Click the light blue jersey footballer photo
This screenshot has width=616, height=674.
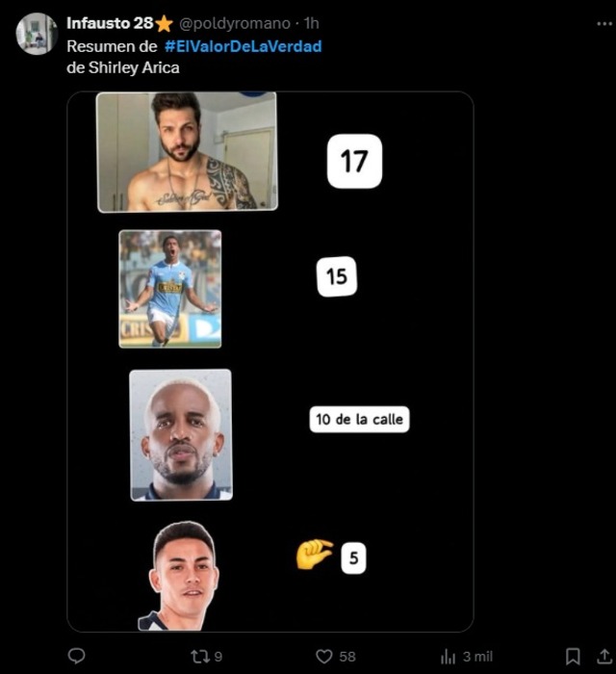170,289
